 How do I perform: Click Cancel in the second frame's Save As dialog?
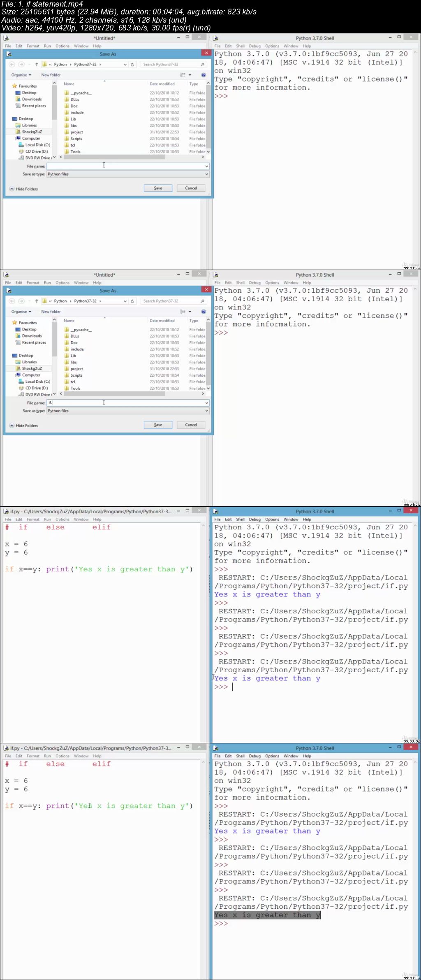(191, 425)
